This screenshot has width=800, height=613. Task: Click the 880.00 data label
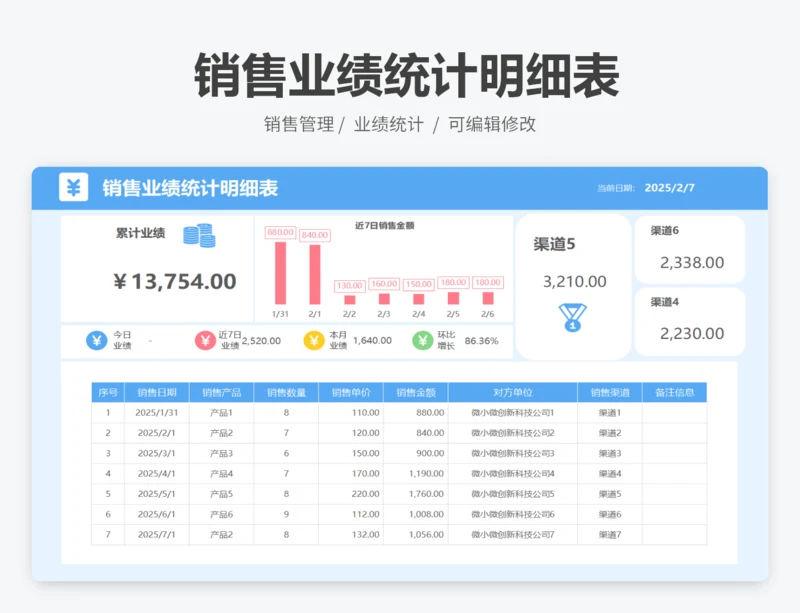pyautogui.click(x=280, y=232)
